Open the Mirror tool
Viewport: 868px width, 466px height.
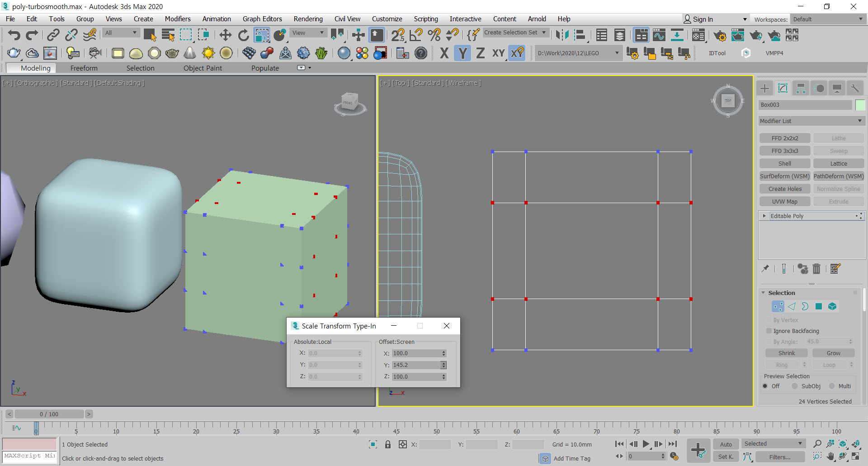click(562, 35)
